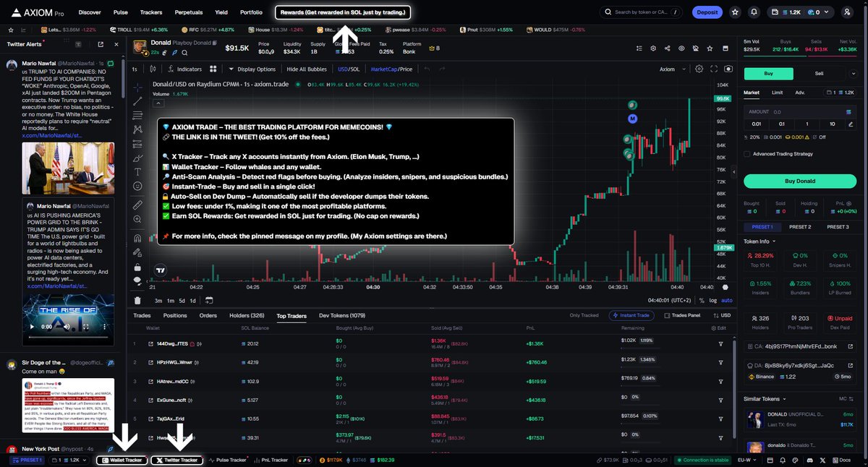Enter fullscreen chart mode
The width and height of the screenshot is (868, 467).
(x=714, y=69)
